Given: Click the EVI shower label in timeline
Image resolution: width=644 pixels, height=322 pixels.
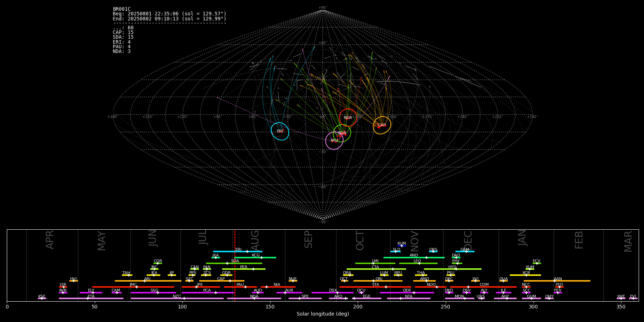Looking at the screenshot, I should [633, 297].
